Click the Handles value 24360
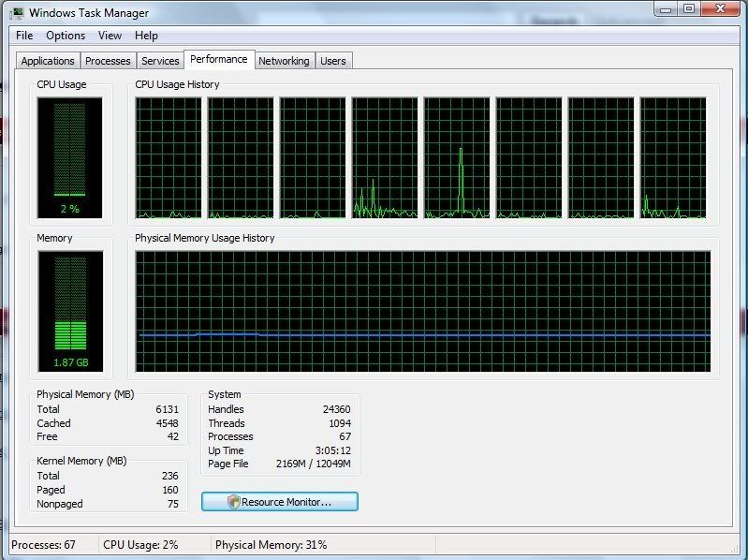The image size is (748, 560). click(x=337, y=409)
